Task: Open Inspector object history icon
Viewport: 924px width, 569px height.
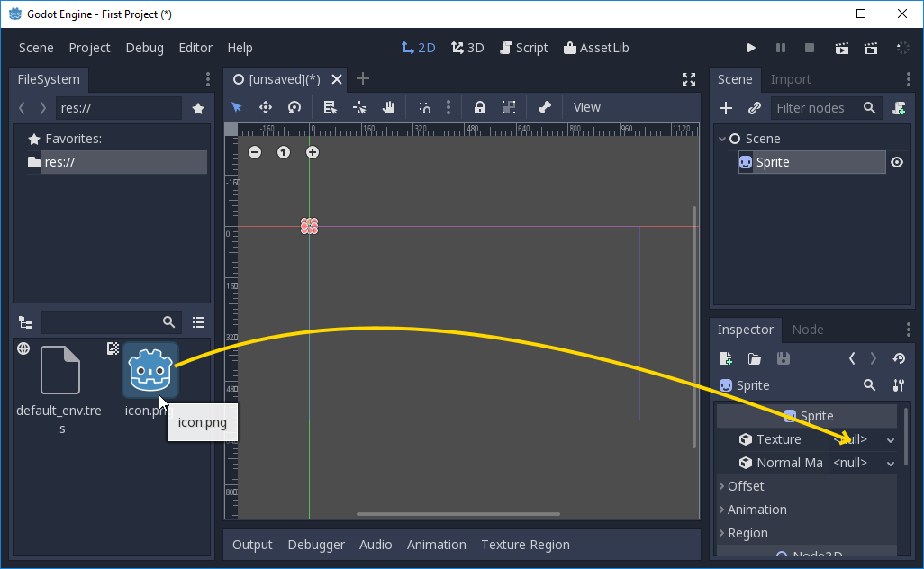Action: coord(899,358)
